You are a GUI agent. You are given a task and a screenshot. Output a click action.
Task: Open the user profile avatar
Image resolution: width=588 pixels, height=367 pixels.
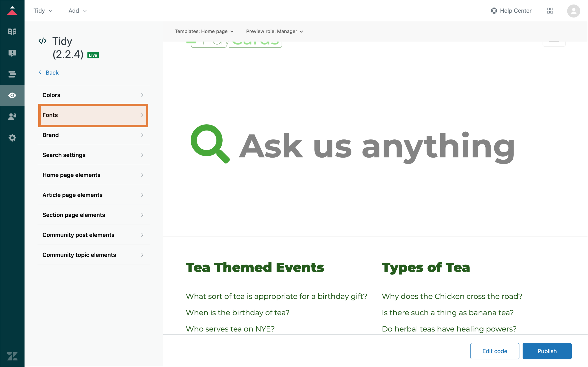(574, 11)
